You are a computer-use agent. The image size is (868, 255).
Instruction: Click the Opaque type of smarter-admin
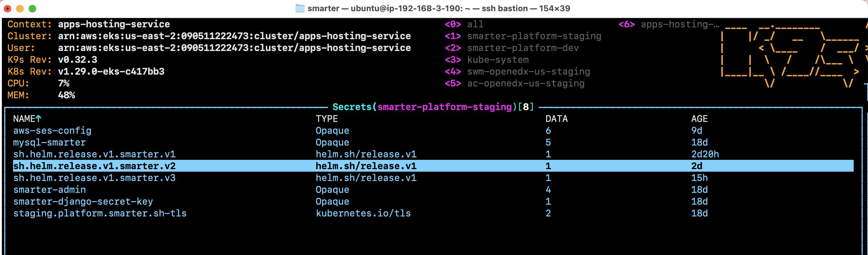pos(332,189)
